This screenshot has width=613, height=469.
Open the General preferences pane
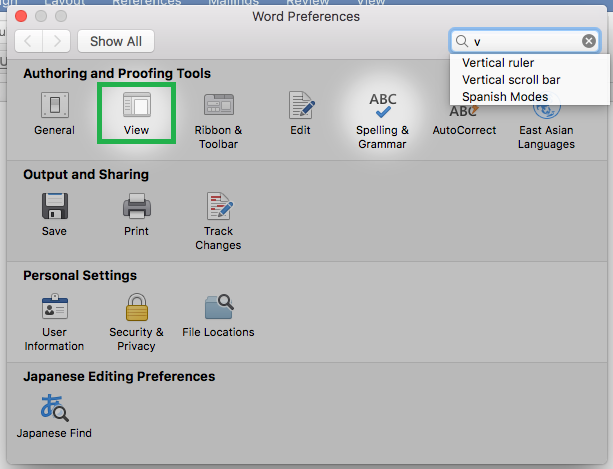[x=54, y=113]
